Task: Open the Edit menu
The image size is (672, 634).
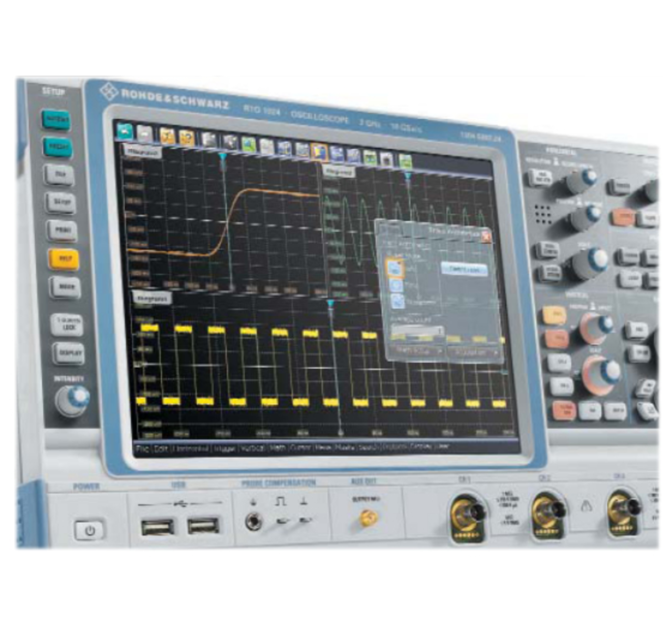Action: 160,449
